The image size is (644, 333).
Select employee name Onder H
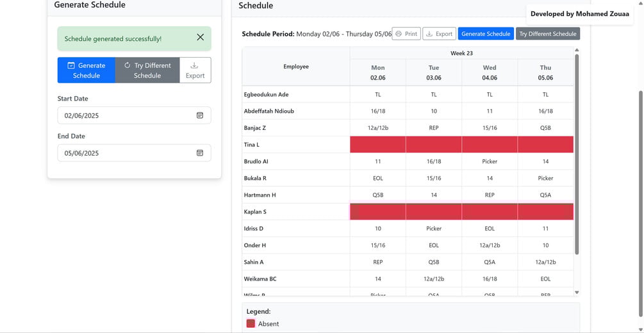point(254,245)
